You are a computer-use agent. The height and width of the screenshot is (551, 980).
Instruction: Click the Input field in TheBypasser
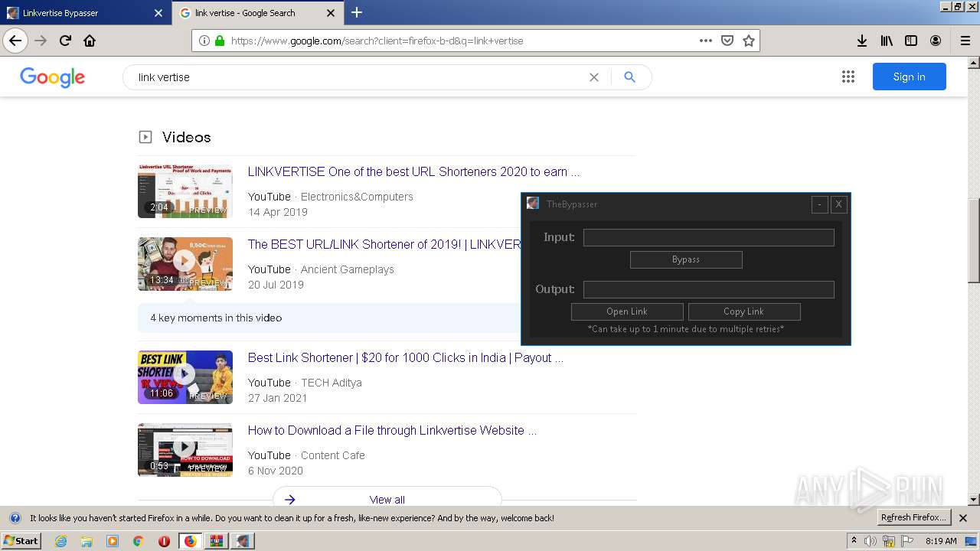pyautogui.click(x=708, y=237)
